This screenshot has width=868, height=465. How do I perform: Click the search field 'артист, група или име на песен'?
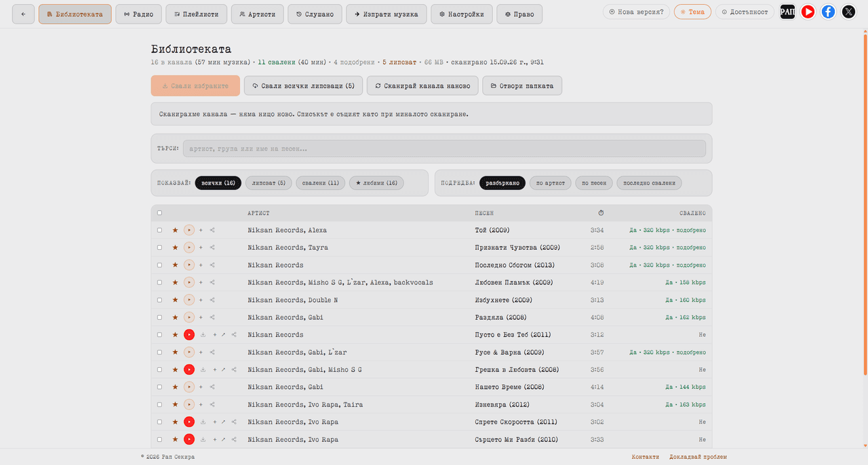(444, 149)
